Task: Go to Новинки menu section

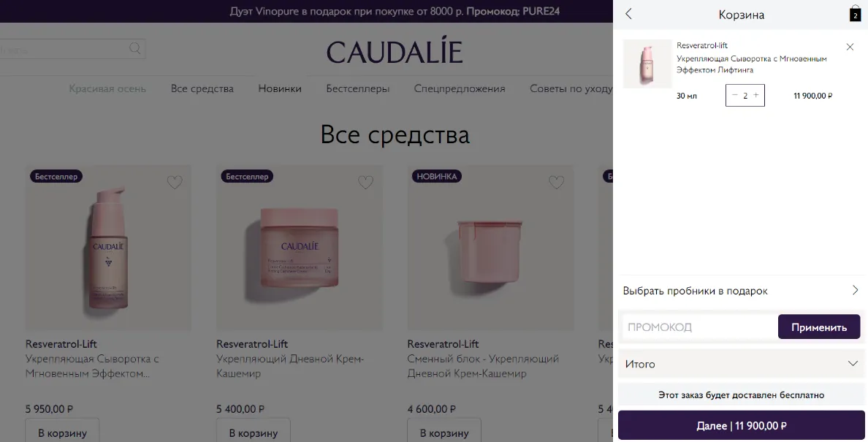Action: click(280, 88)
